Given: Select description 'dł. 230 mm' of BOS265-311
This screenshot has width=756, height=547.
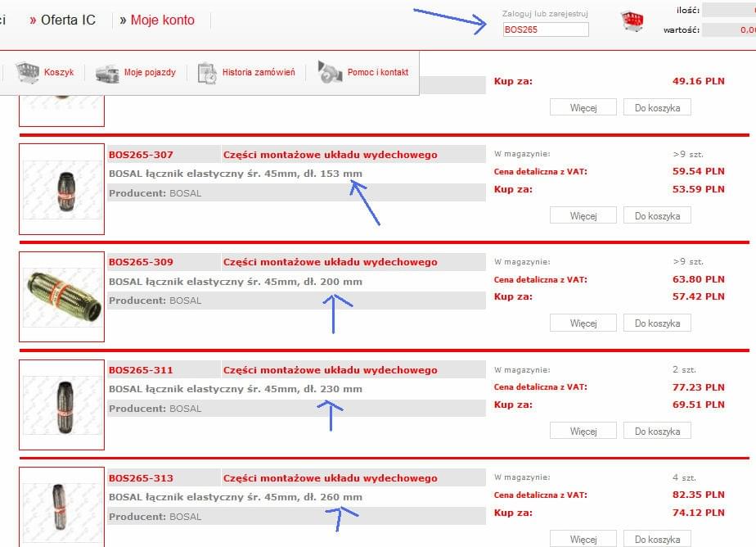Looking at the screenshot, I should [x=333, y=389].
